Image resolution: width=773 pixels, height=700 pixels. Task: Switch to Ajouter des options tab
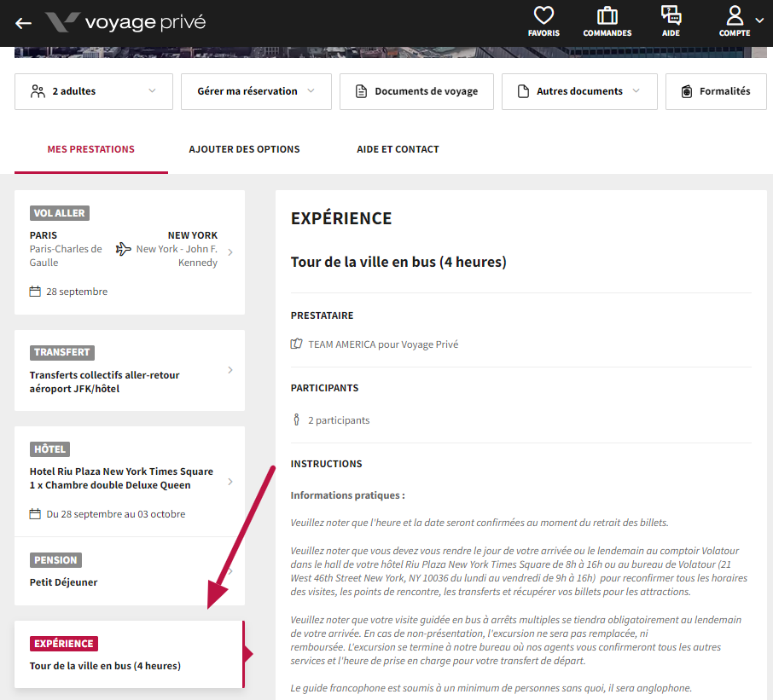point(244,149)
